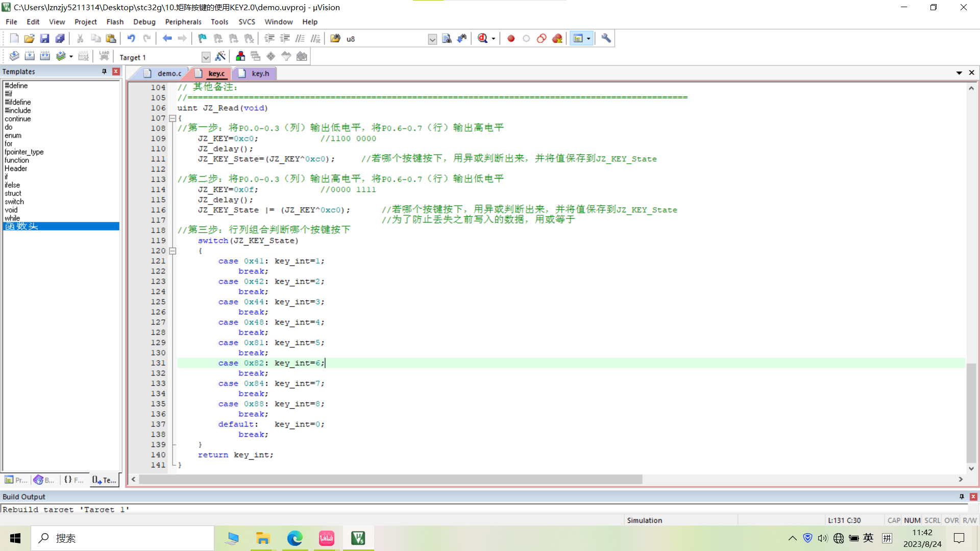The image size is (980, 551).
Task: Start debug session with magnifier d icon
Action: [x=482, y=38]
